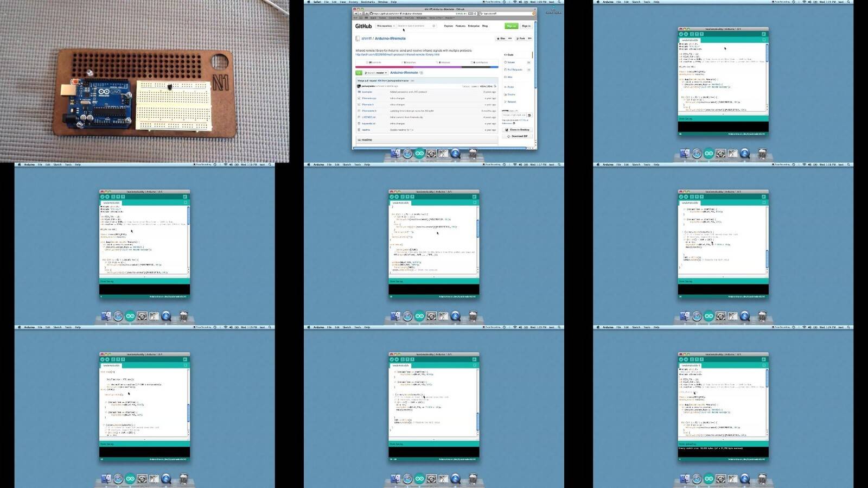This screenshot has width=868, height=488.
Task: Click the shirriff owner link
Action: (366, 39)
